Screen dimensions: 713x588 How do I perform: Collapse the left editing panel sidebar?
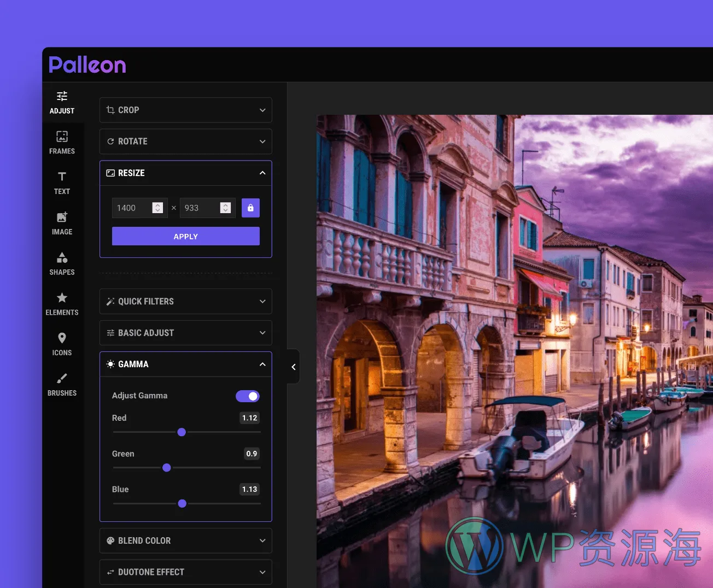[293, 367]
